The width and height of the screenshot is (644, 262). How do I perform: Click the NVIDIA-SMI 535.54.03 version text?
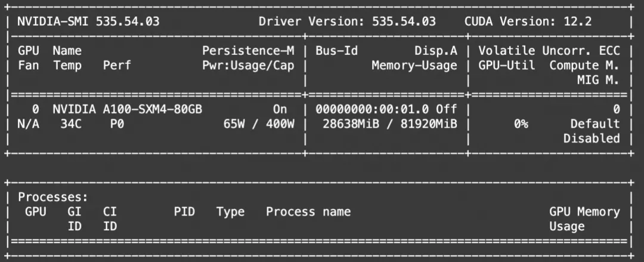click(88, 21)
